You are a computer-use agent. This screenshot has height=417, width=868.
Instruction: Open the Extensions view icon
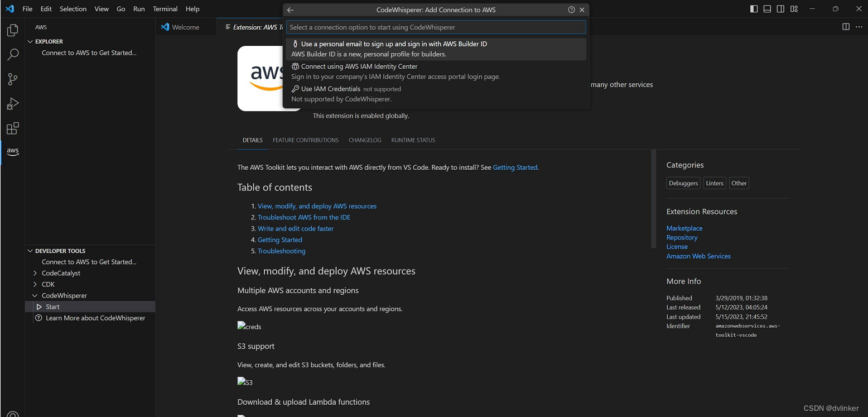pyautogui.click(x=12, y=128)
